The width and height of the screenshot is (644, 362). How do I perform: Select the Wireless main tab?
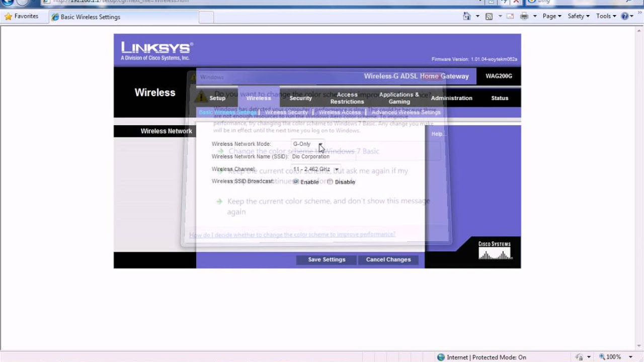(x=259, y=98)
